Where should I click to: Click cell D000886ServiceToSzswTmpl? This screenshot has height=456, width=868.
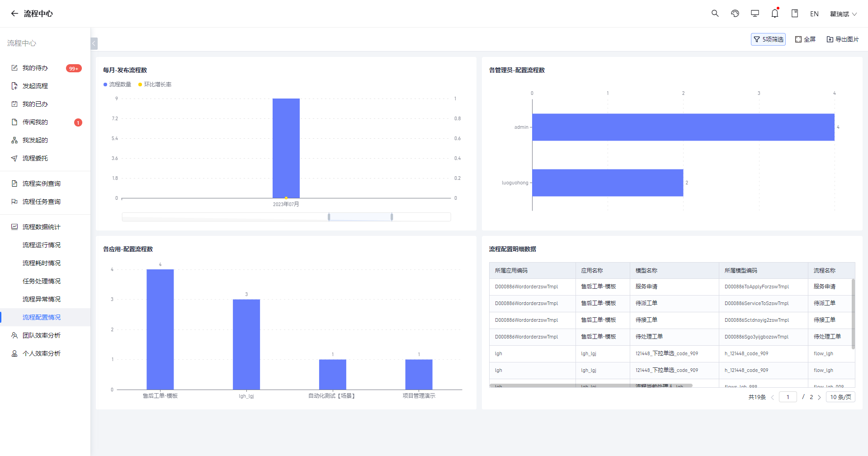coord(764,303)
